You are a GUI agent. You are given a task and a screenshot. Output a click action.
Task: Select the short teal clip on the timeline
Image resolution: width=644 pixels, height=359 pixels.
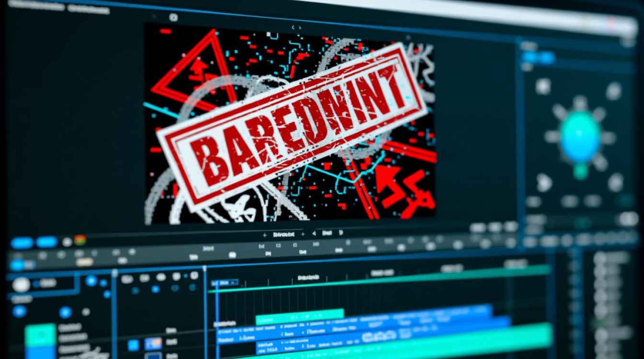click(300, 316)
